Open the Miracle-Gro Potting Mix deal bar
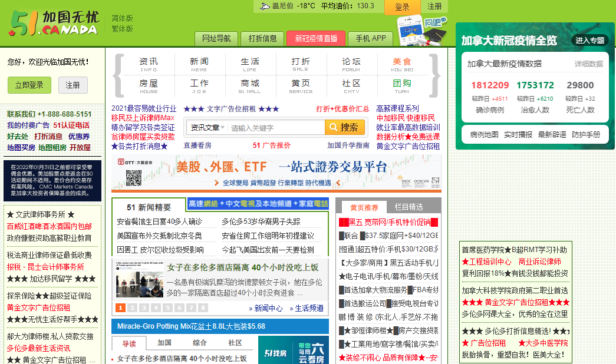The height and width of the screenshot is (364, 616). 220,326
